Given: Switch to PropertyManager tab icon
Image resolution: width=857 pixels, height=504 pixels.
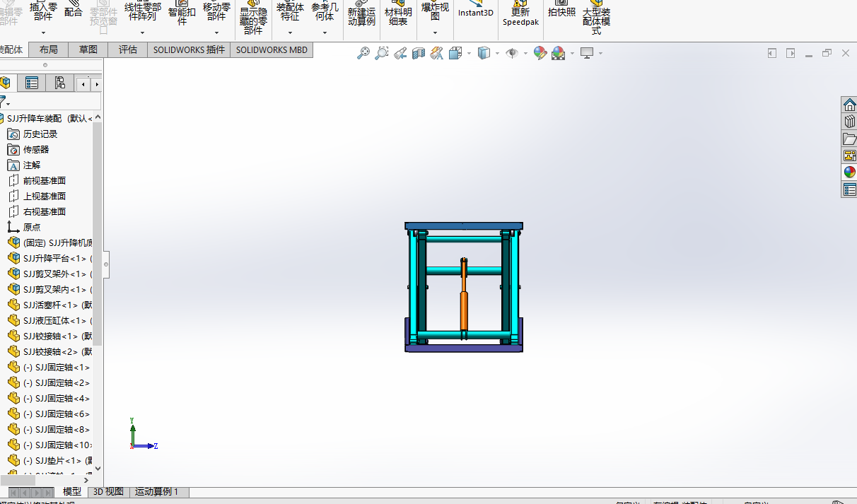Looking at the screenshot, I should [31, 83].
